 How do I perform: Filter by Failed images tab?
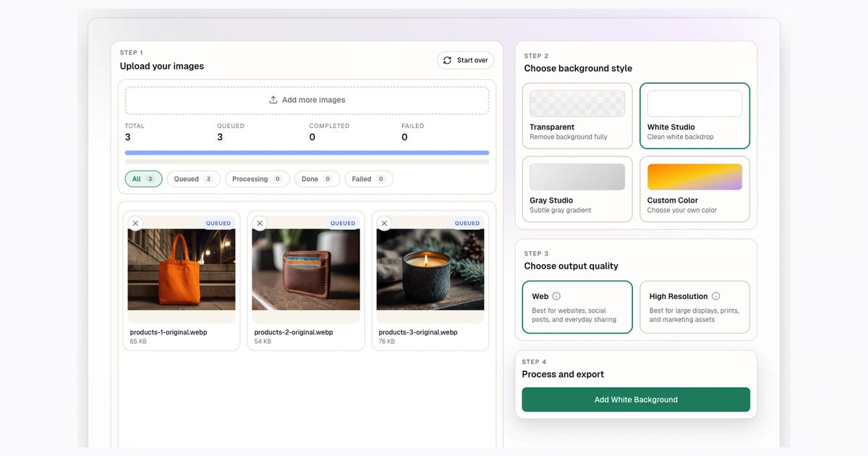click(369, 179)
